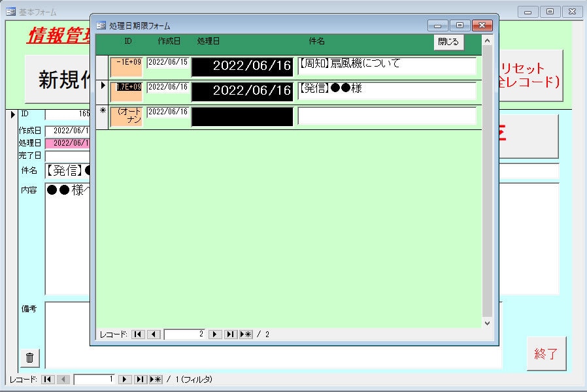
Task: Go to next record in 基本フォーム navigator
Action: click(x=125, y=380)
